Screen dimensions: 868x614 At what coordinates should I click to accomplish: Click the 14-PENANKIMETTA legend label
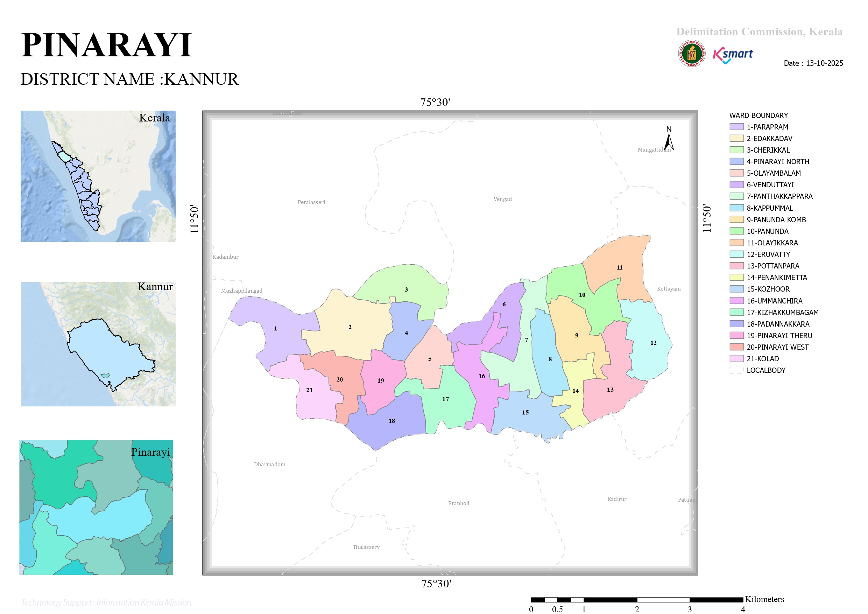click(777, 277)
